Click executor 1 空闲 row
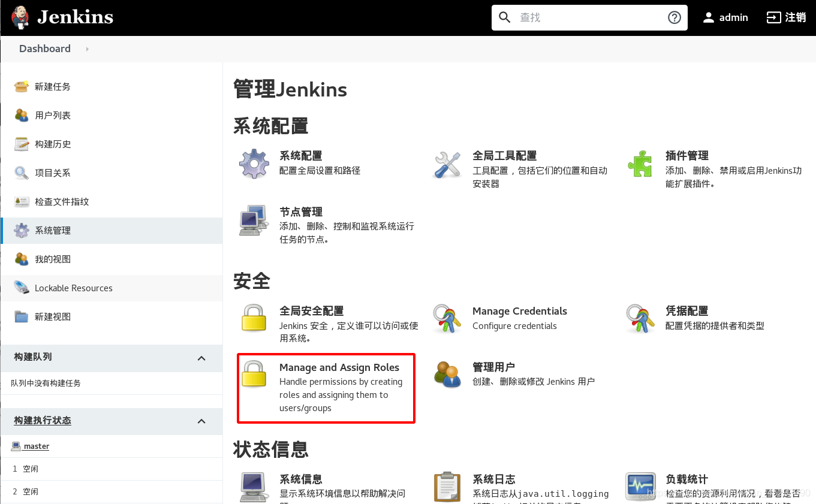816x504 pixels. [112, 469]
